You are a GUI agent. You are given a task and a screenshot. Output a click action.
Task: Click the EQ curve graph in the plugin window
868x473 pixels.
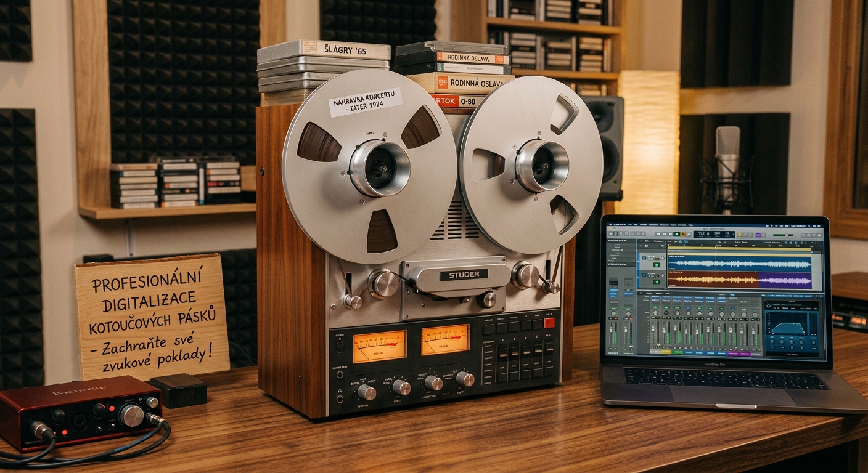pos(786,323)
